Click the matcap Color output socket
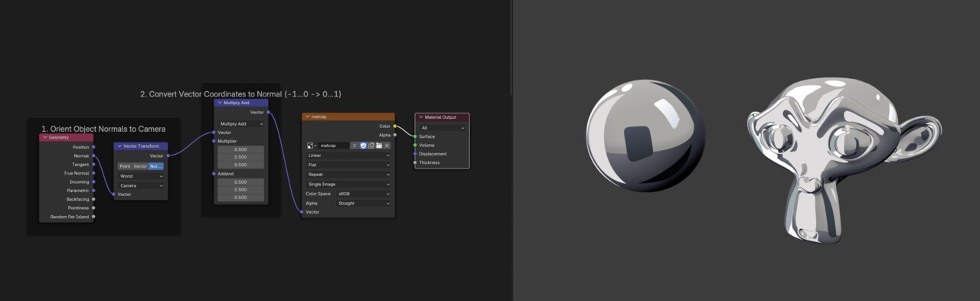The image size is (980, 301). click(395, 126)
